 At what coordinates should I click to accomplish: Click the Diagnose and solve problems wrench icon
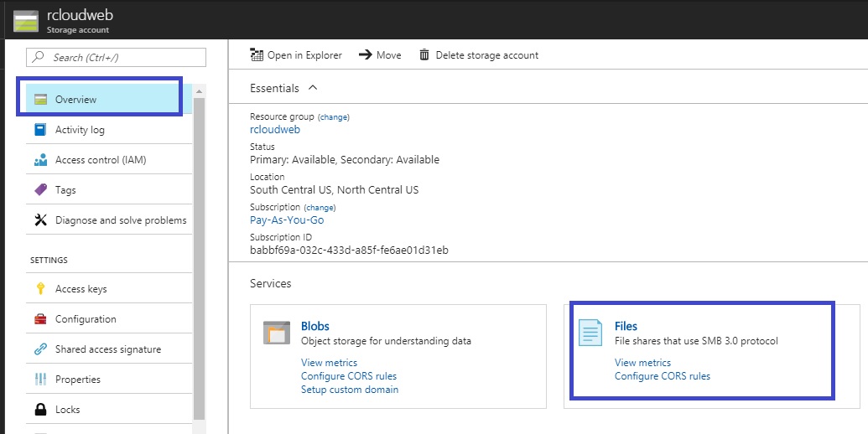pyautogui.click(x=39, y=220)
